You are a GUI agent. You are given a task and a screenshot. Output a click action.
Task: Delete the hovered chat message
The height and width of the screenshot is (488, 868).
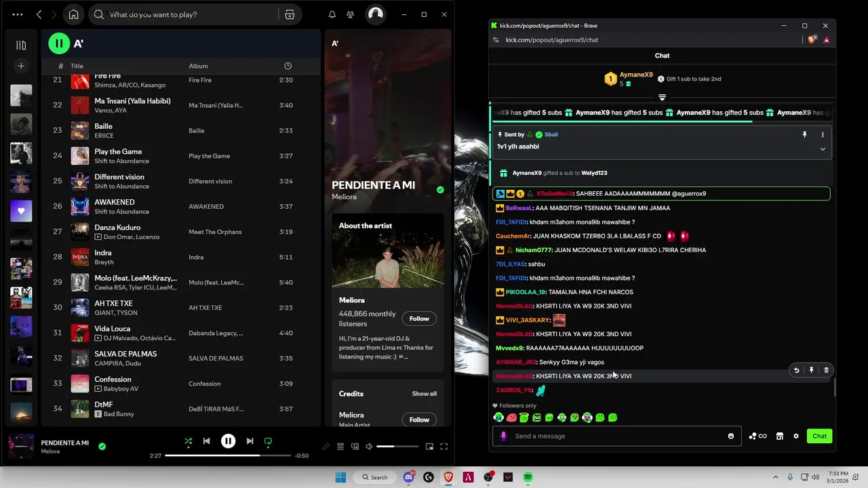coord(826,370)
